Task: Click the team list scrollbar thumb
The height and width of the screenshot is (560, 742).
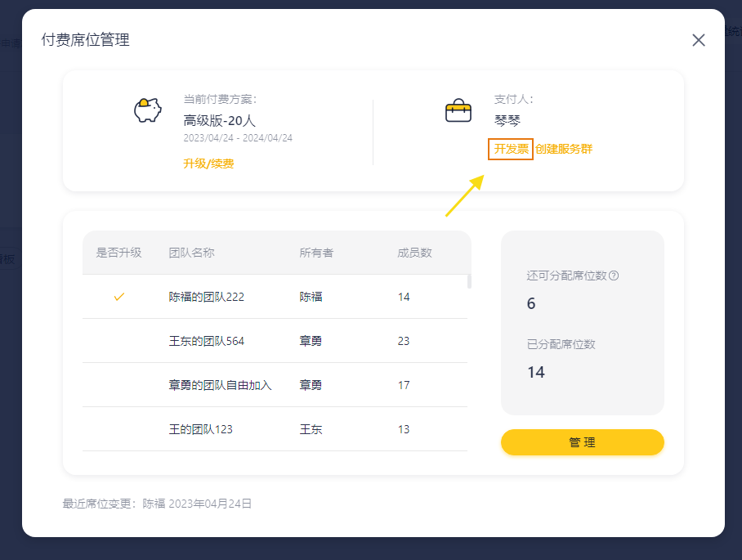Action: tap(469, 282)
